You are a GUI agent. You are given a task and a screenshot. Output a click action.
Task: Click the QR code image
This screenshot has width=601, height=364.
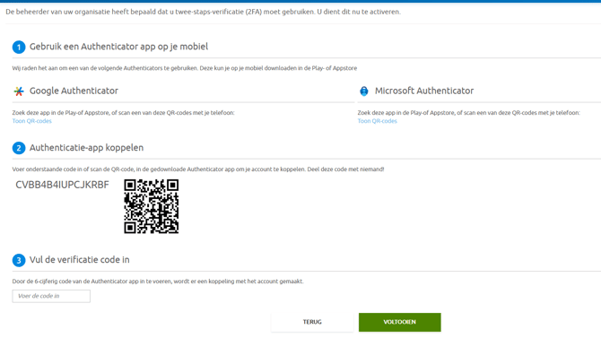click(x=151, y=206)
